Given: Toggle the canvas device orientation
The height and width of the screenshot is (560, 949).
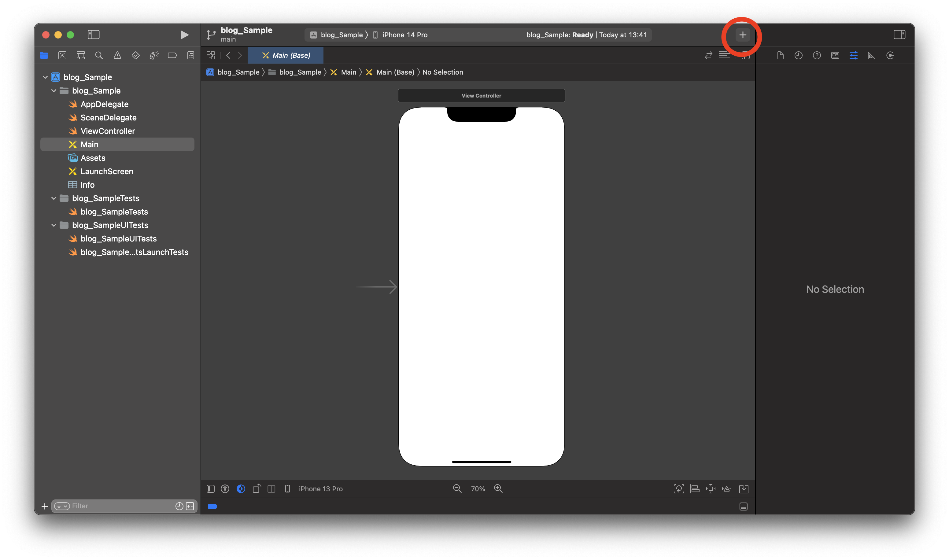Looking at the screenshot, I should 257,489.
